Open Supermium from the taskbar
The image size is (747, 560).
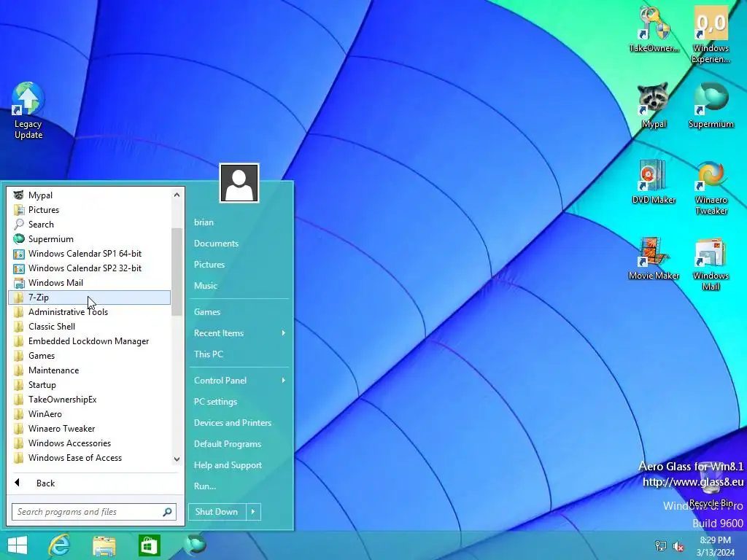coord(195,544)
